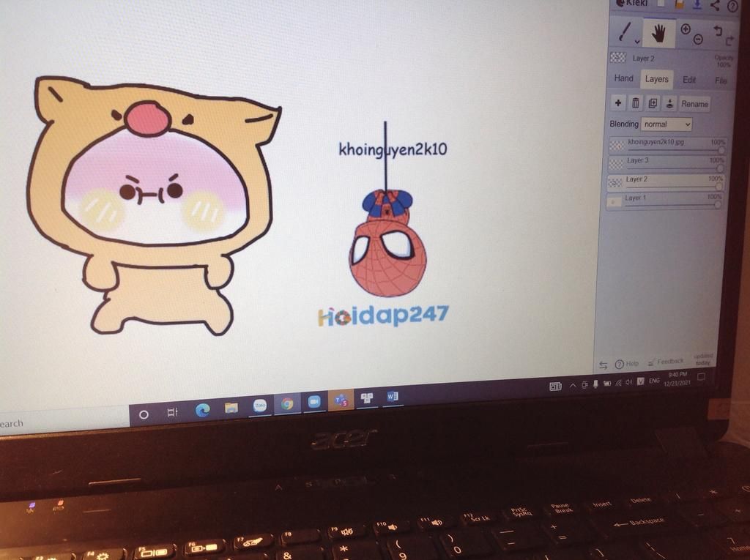Open Zalo from the taskbar
750x560 pixels.
(x=260, y=406)
